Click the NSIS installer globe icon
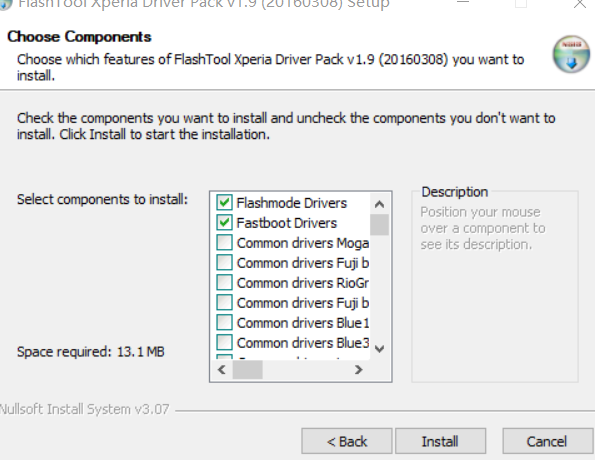This screenshot has width=595, height=460. point(571,54)
